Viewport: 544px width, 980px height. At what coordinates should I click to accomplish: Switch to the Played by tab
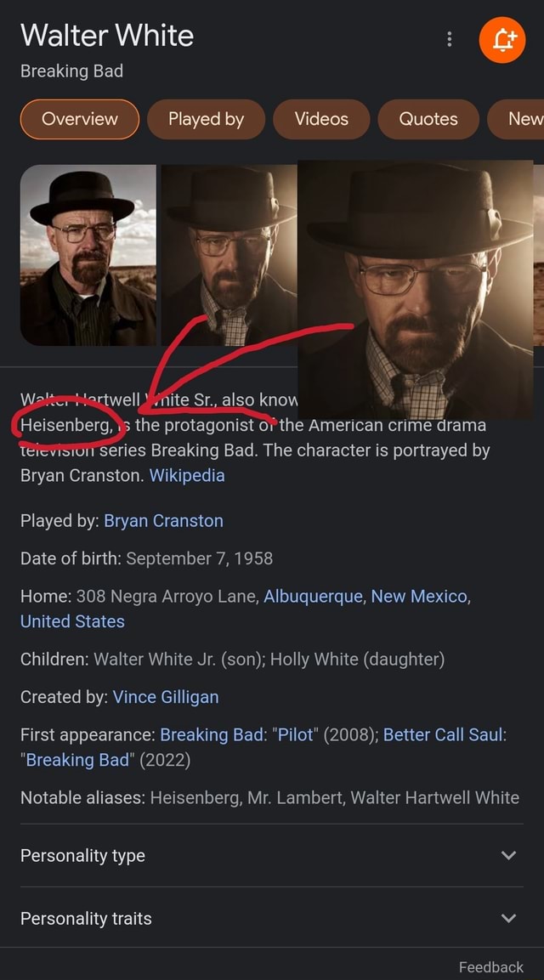(x=206, y=119)
